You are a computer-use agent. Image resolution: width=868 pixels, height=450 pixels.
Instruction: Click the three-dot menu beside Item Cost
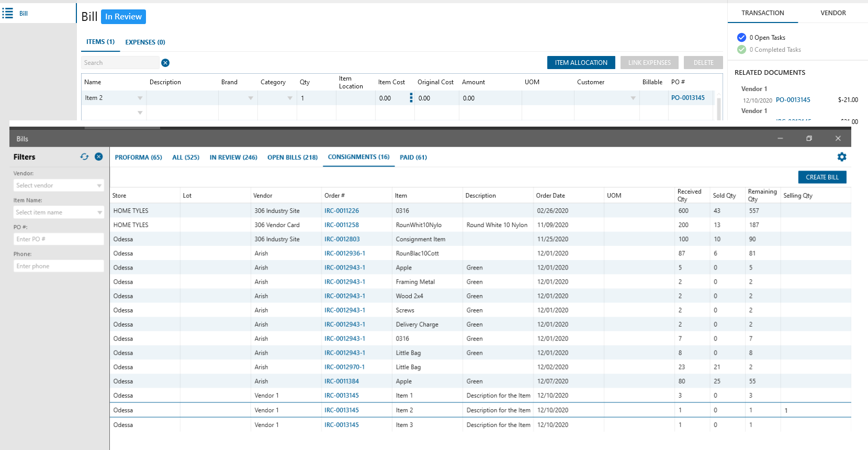pos(411,98)
